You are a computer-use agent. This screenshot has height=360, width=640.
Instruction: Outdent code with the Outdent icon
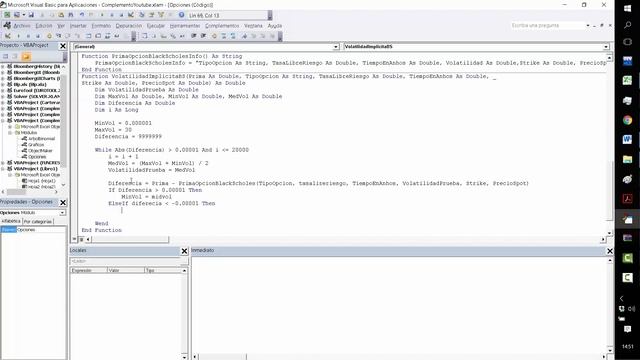(203, 36)
